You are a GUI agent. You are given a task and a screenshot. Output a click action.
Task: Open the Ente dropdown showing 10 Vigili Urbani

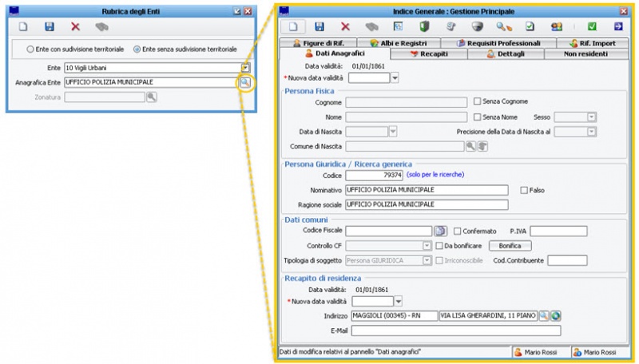pos(246,68)
